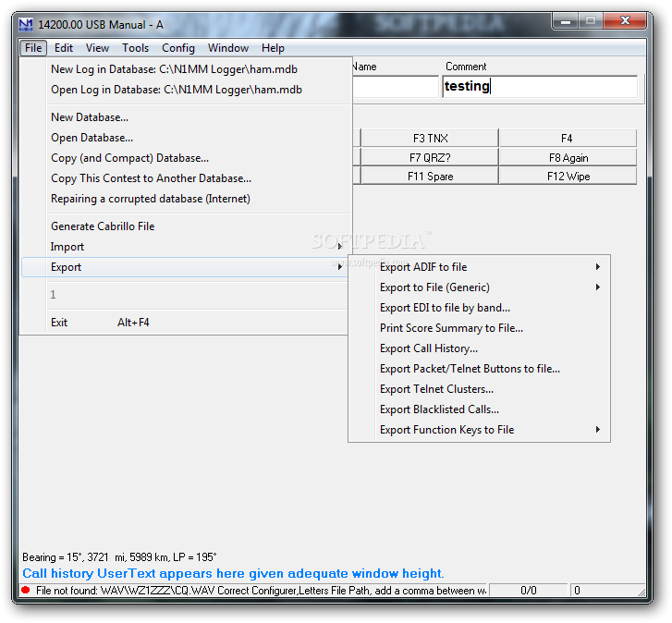
Task: Click the Call history UserText line
Action: [233, 573]
